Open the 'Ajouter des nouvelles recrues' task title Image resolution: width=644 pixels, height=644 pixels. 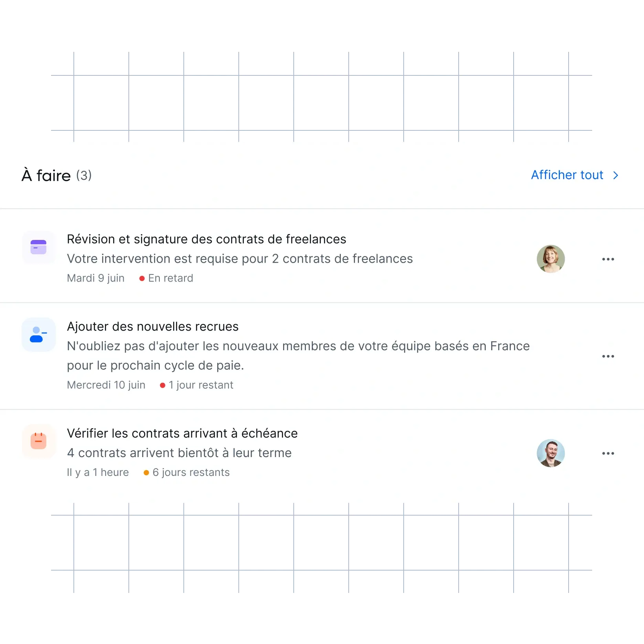point(153,327)
